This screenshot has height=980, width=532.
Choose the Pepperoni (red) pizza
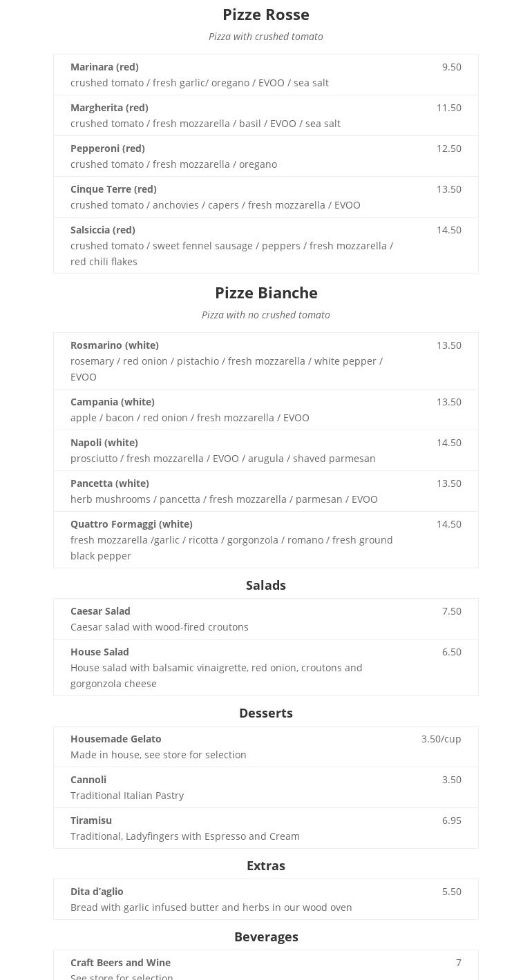[107, 148]
